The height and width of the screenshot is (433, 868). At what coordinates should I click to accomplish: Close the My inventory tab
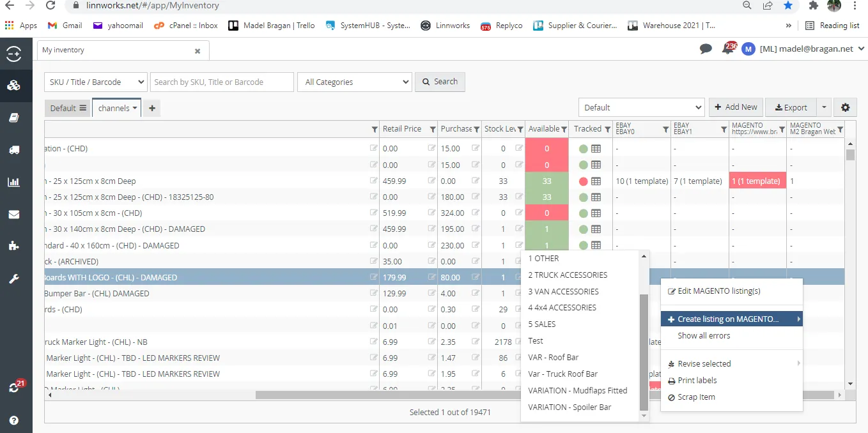click(x=198, y=51)
